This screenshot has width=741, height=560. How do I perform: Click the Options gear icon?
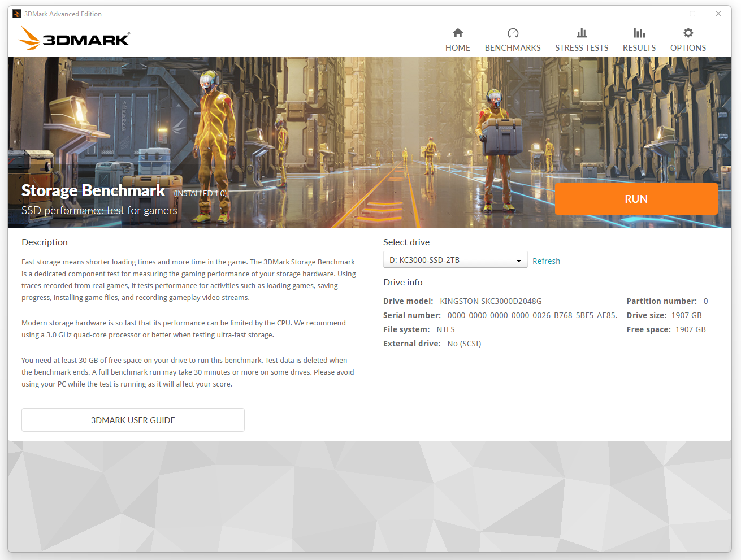(688, 33)
